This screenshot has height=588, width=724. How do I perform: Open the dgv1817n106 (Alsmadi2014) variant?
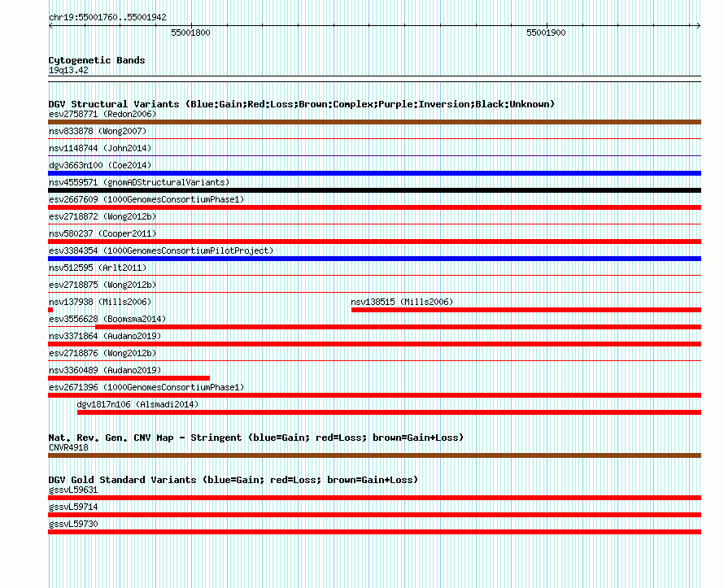(x=137, y=404)
